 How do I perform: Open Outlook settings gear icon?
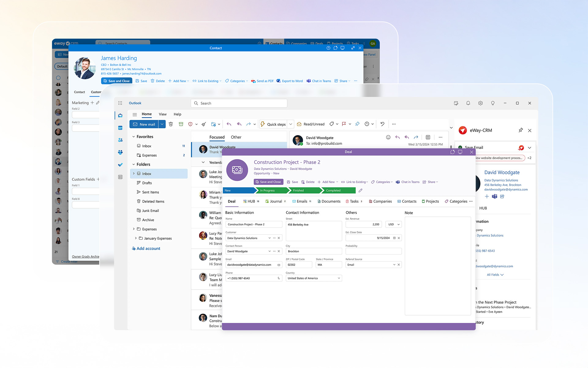coord(480,103)
